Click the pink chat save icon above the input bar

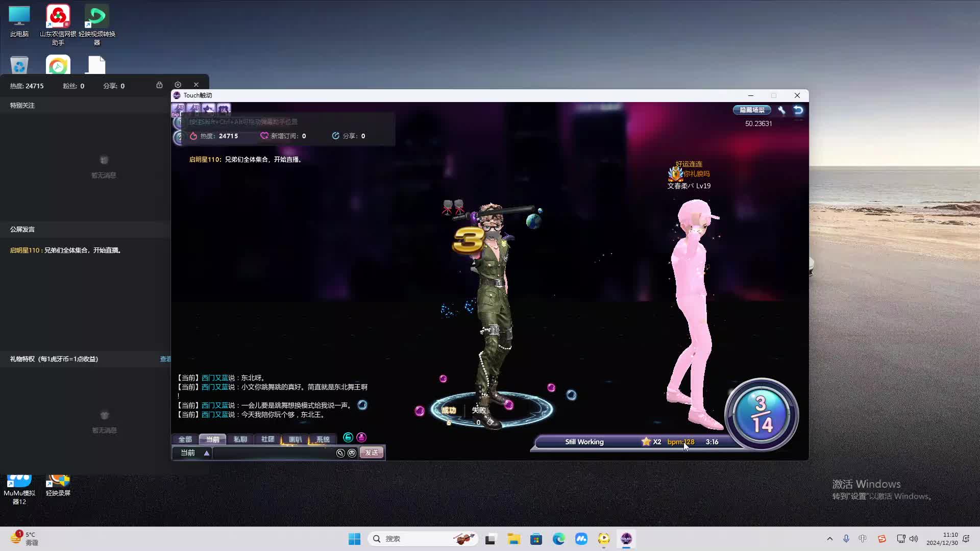[361, 438]
